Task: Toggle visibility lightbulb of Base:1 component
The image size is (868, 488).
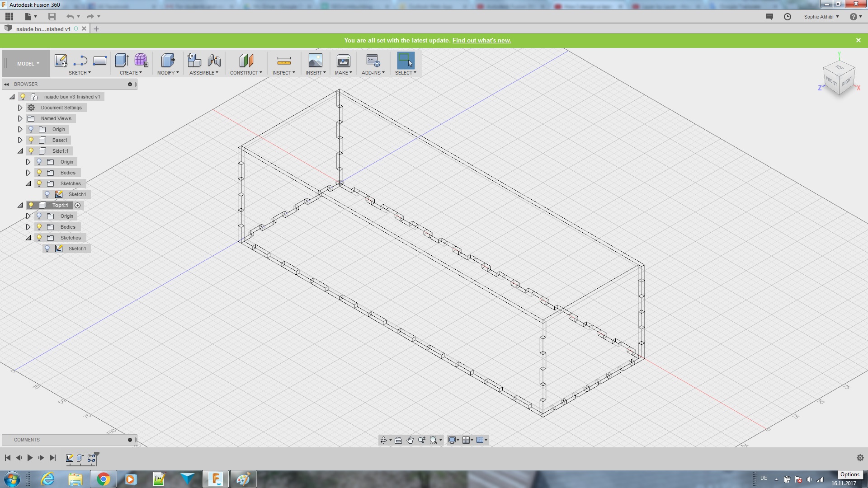Action: tap(31, 140)
